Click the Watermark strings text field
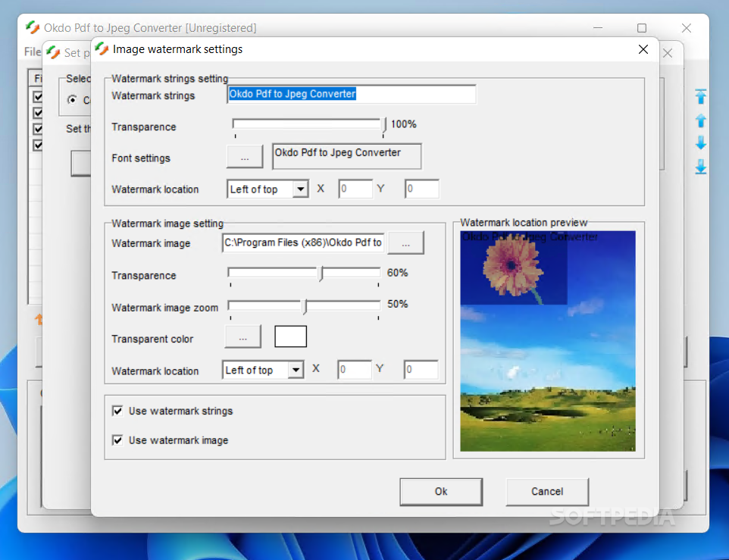Image resolution: width=729 pixels, height=560 pixels. point(352,94)
